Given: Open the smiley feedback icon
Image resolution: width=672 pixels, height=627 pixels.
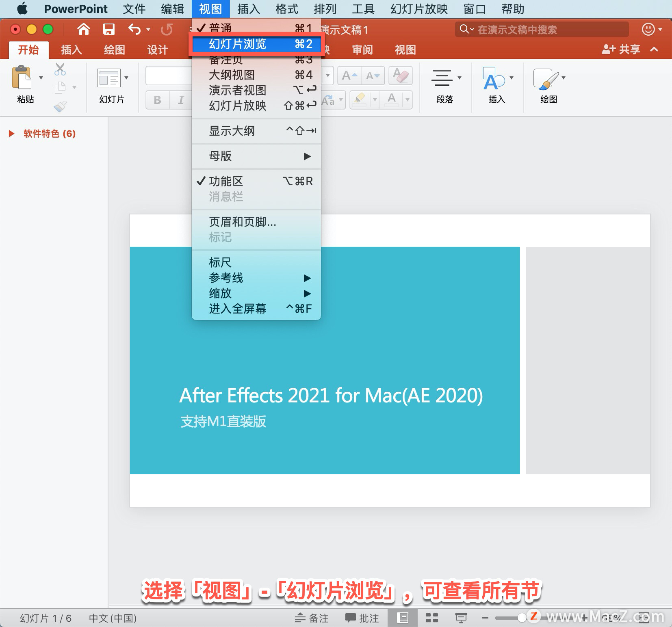Looking at the screenshot, I should (x=648, y=29).
